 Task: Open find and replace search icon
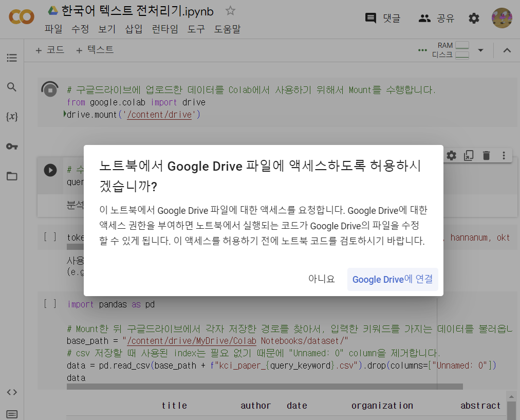coord(12,87)
